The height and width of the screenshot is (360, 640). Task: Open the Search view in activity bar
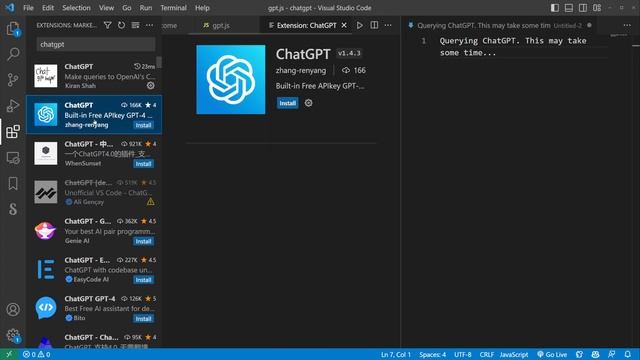point(13,54)
